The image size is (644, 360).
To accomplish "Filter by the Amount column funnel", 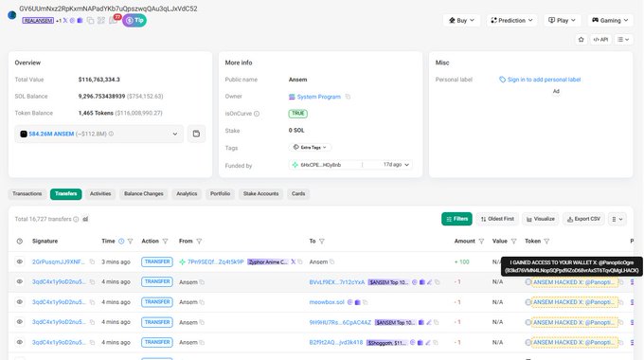I will tap(481, 242).
